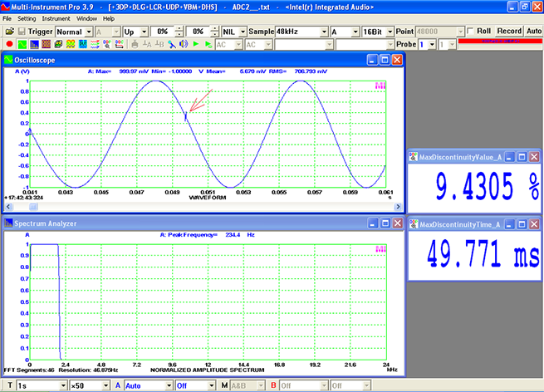Open the Spectrum Analyzer toolbar icon

34,43
